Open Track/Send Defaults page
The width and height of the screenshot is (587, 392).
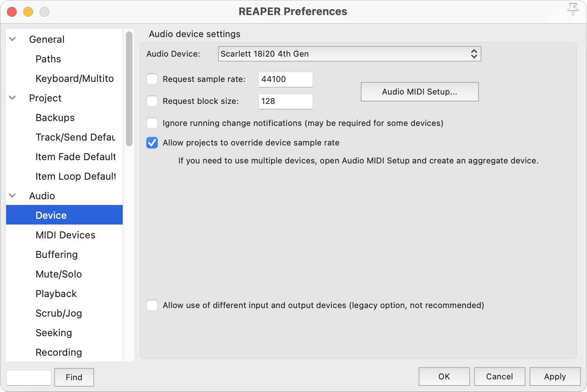click(x=75, y=137)
